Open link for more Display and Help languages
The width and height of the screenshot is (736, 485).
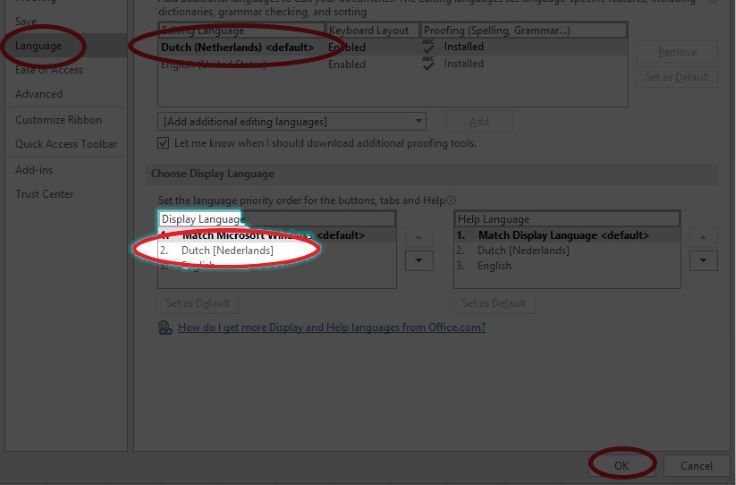coord(331,328)
